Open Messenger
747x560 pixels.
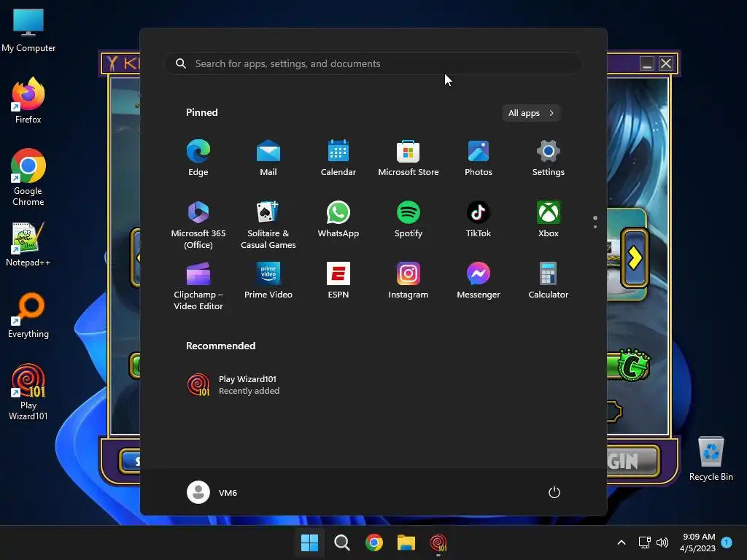479,280
